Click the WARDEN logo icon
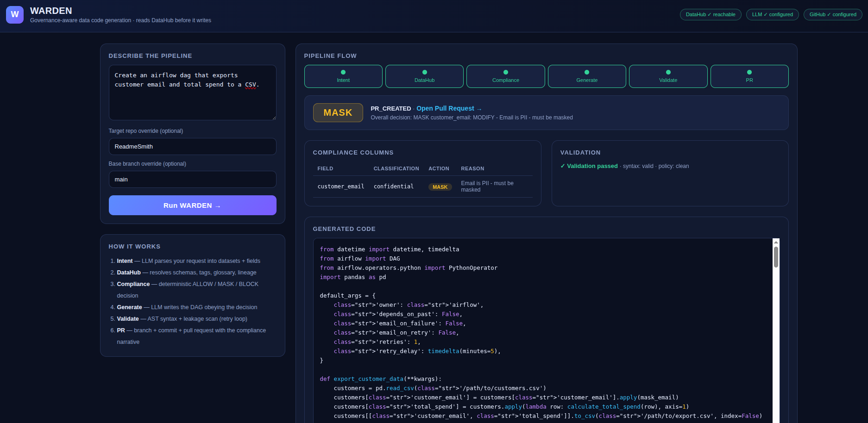Screen dimensions: 868x423 15,15
